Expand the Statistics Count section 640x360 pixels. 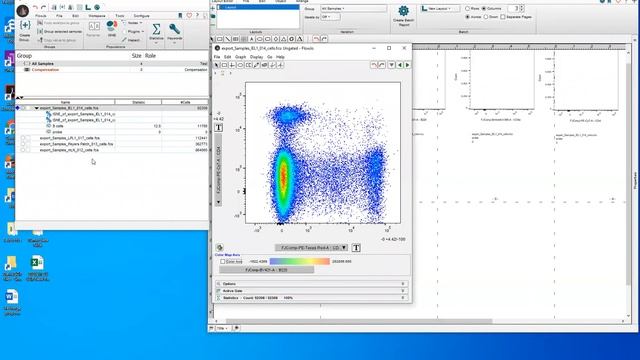(x=311, y=298)
